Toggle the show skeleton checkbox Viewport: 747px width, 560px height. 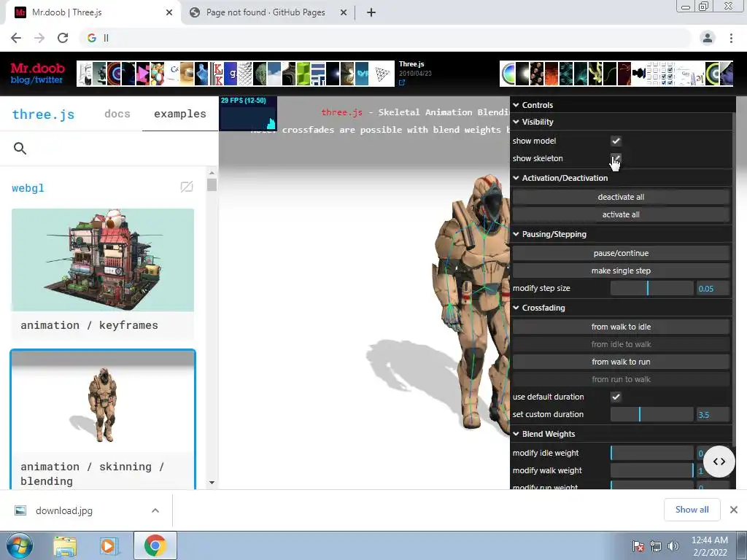[616, 158]
